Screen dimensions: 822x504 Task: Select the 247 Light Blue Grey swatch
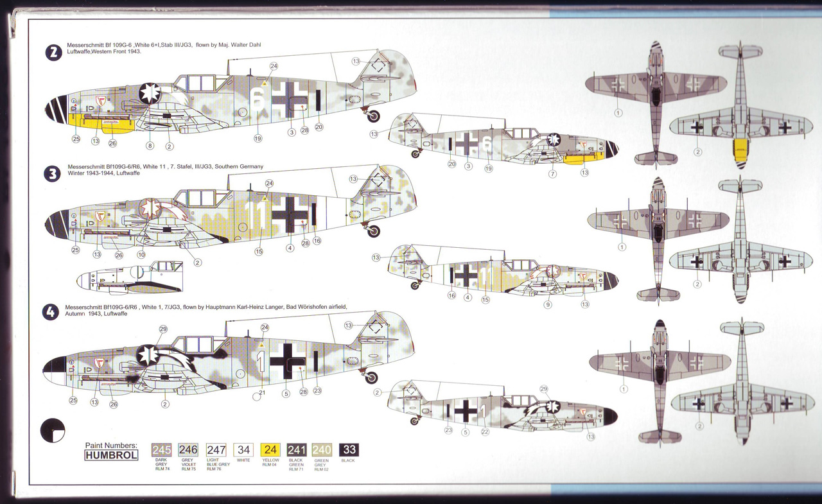tap(216, 450)
